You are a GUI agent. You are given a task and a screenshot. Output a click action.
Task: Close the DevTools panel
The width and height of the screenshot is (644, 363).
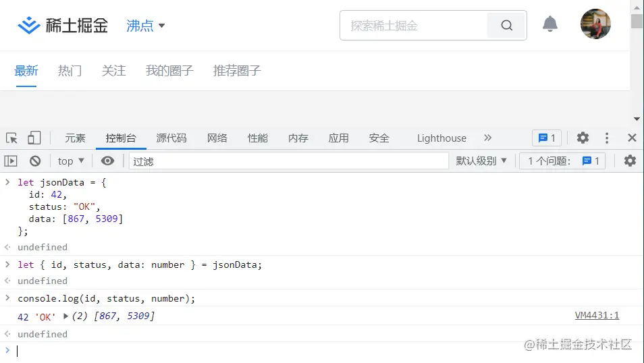click(632, 138)
